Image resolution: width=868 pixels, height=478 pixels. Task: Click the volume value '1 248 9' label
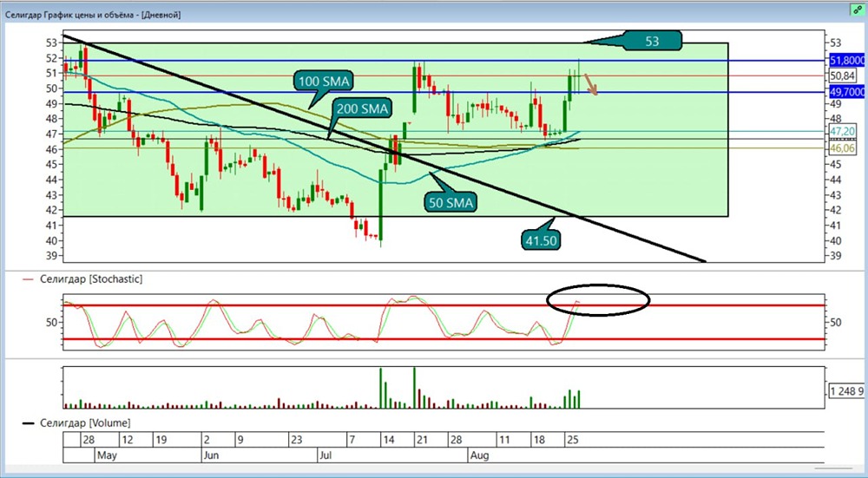pos(846,392)
